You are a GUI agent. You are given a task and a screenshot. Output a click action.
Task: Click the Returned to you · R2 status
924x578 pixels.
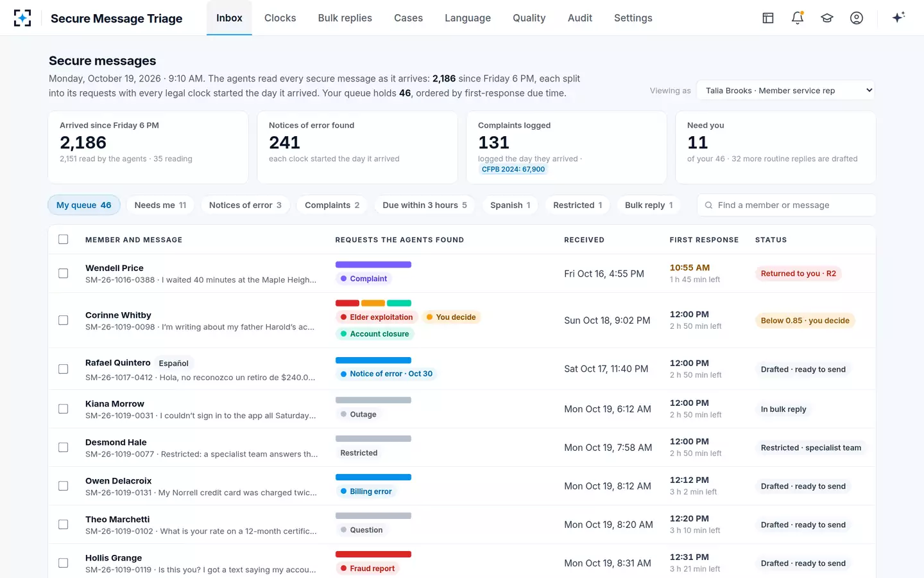click(798, 274)
